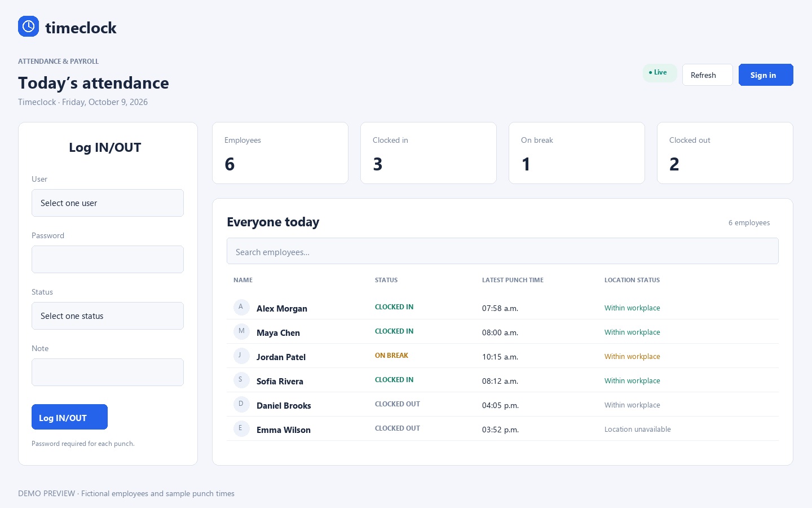Click Daniel Brooks's avatar circle
812x508 pixels.
[x=241, y=404]
